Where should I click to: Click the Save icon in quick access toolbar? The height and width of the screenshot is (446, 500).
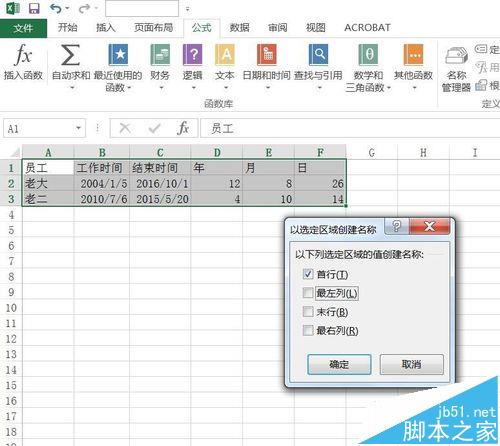click(x=34, y=8)
